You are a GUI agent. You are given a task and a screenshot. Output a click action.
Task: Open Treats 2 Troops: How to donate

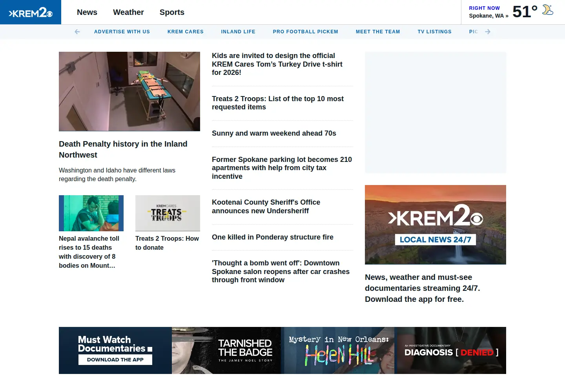click(167, 243)
